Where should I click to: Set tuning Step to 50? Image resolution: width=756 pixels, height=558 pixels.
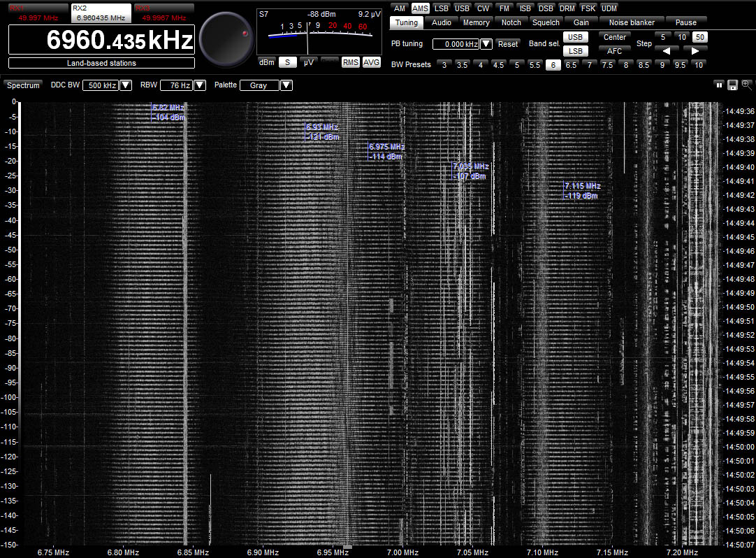click(699, 37)
